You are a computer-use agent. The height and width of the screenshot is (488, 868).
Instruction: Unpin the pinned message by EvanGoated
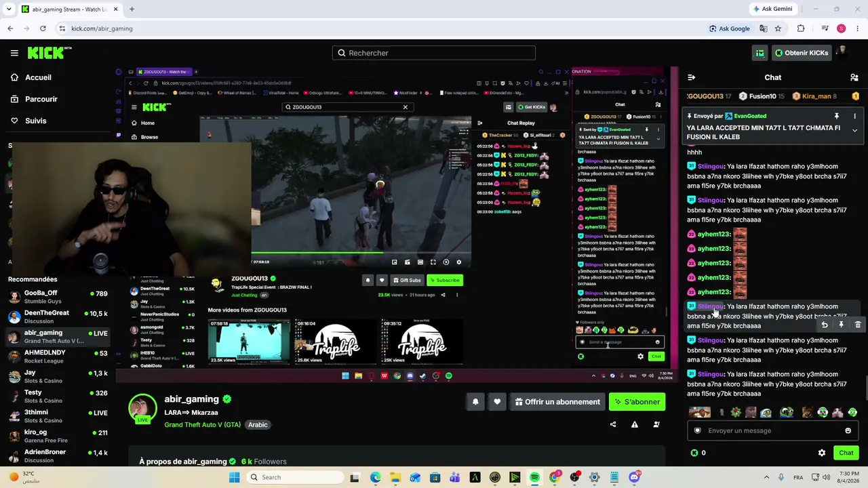837,116
